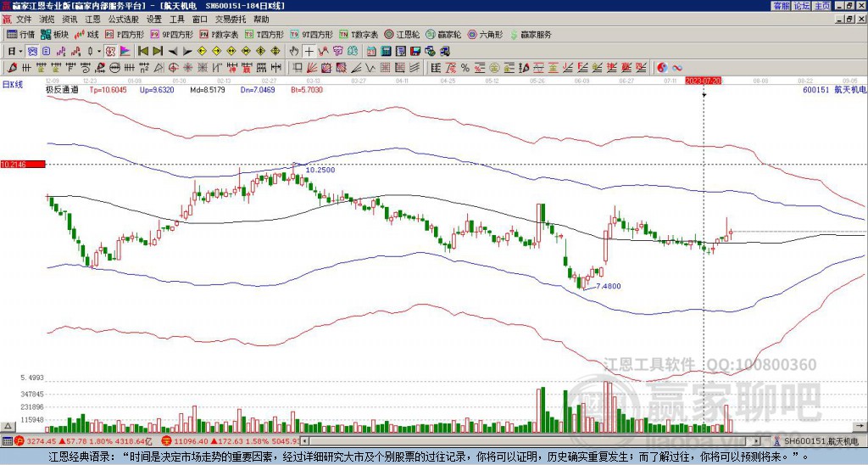Open the T四方形 tool
The height and width of the screenshot is (465, 868).
264,34
